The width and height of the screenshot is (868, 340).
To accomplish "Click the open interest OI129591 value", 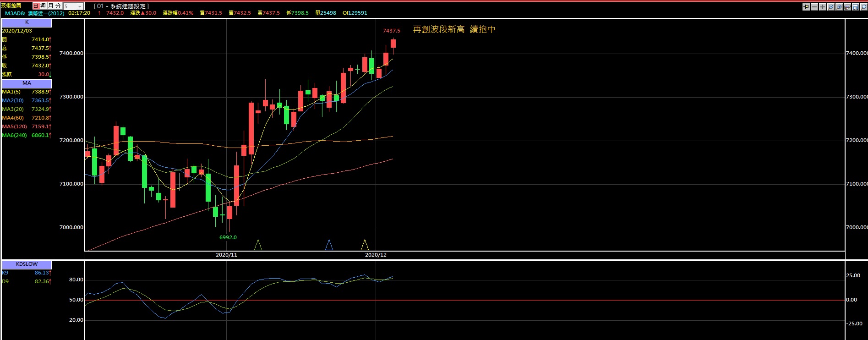I will click(x=355, y=13).
